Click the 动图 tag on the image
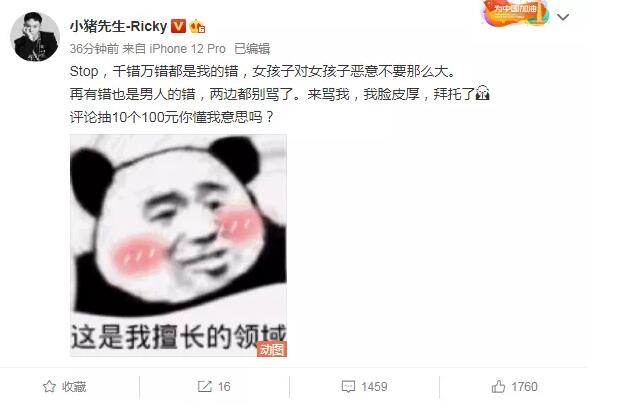This screenshot has width=618, height=409. [272, 349]
